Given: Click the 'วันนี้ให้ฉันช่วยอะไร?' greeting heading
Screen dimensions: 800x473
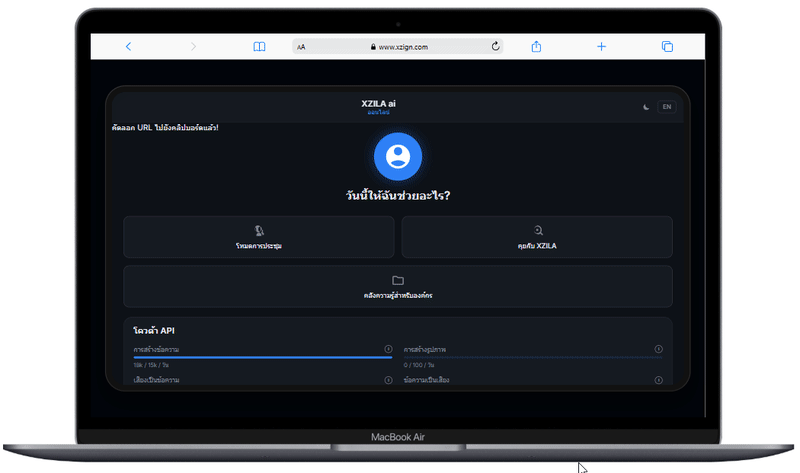Looking at the screenshot, I should (398, 195).
